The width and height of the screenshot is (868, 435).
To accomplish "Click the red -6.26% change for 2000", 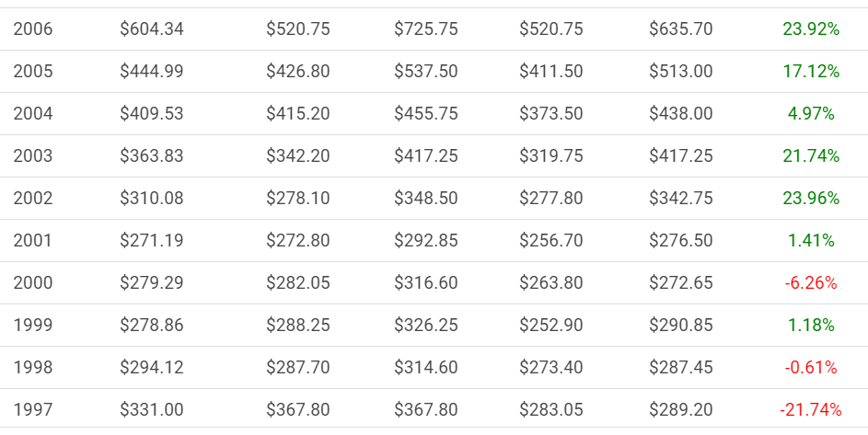I will tap(811, 283).
